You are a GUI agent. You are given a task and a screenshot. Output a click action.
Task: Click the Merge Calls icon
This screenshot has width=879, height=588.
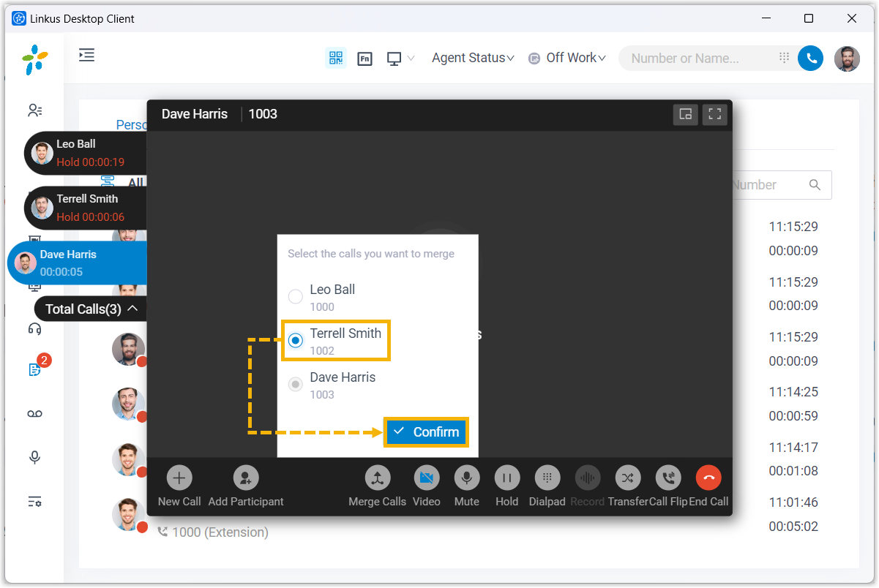point(377,478)
